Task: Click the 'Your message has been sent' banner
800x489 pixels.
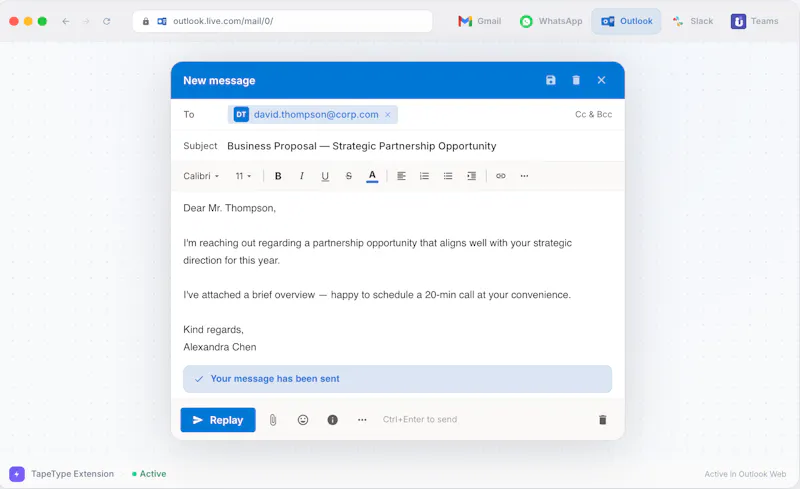Action: pos(397,379)
